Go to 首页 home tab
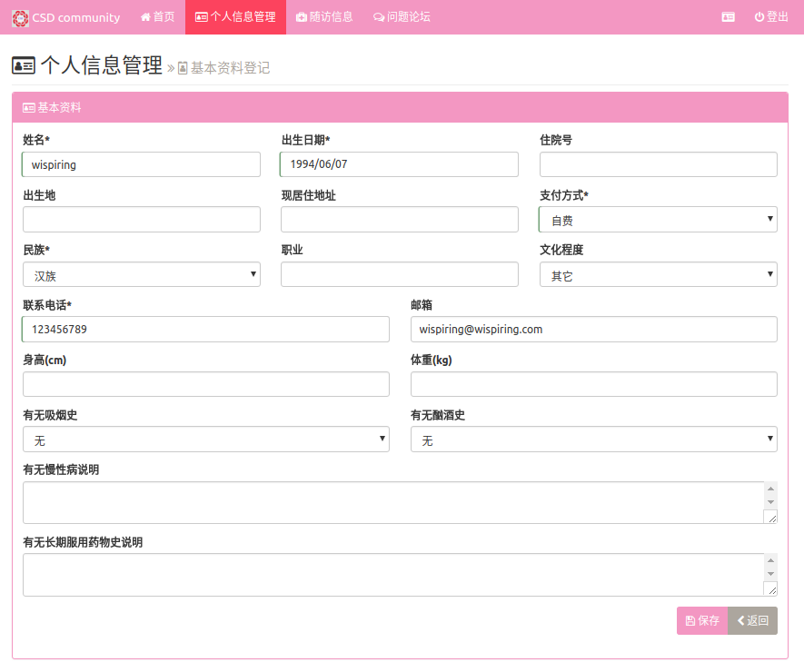 tap(158, 17)
